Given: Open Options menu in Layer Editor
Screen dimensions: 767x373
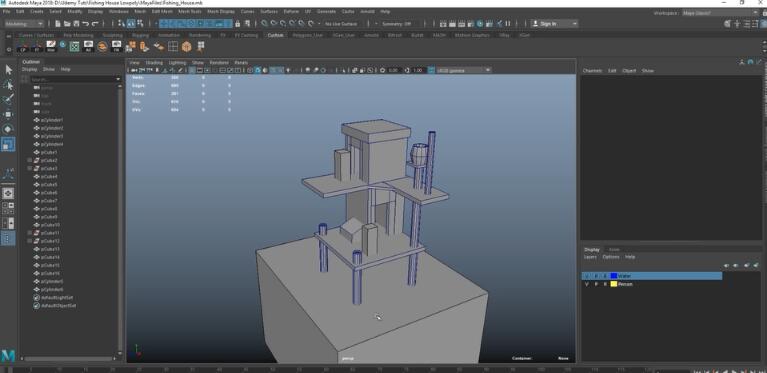Looking at the screenshot, I should pos(611,257).
